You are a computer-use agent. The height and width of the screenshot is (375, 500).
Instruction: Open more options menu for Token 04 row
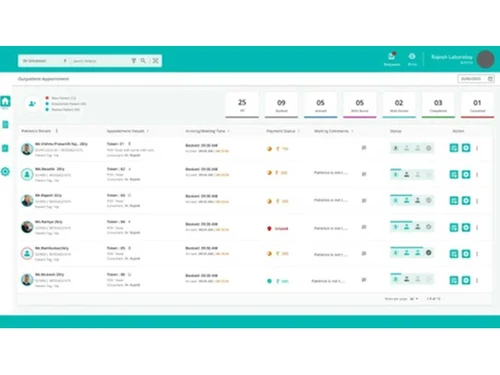pos(477,227)
